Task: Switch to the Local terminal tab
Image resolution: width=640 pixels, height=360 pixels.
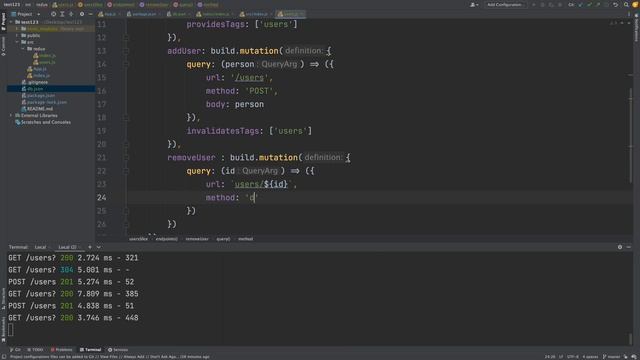Action: [x=40, y=247]
